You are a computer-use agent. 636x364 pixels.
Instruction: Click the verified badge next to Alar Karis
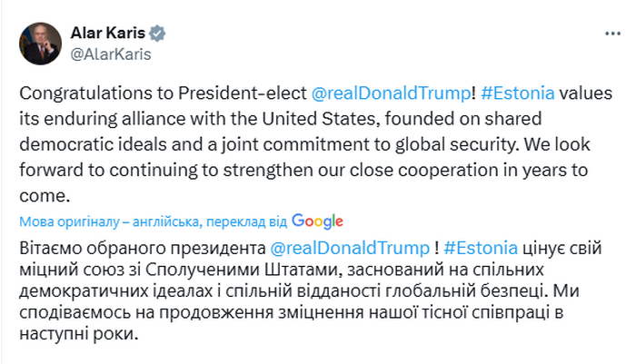point(158,34)
